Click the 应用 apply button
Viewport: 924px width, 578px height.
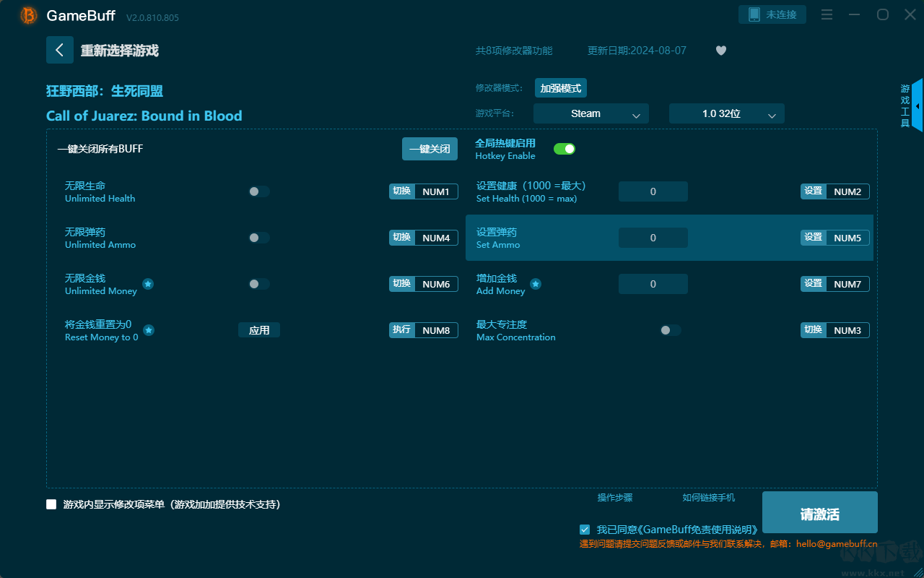(x=259, y=330)
